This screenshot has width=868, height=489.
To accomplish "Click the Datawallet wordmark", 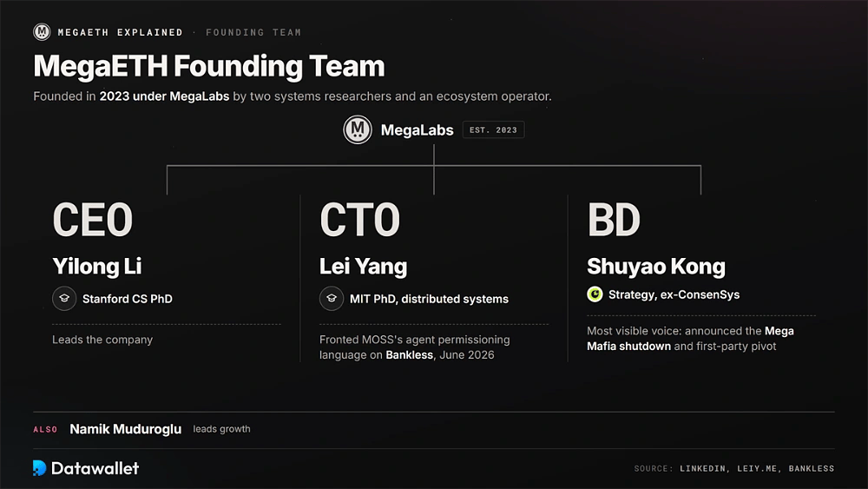I will pyautogui.click(x=95, y=468).
